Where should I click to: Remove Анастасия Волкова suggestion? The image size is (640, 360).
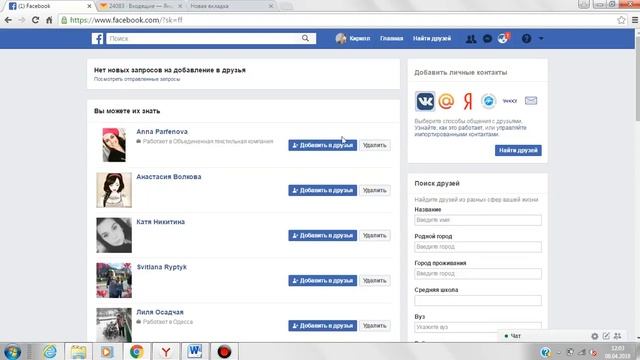[374, 190]
